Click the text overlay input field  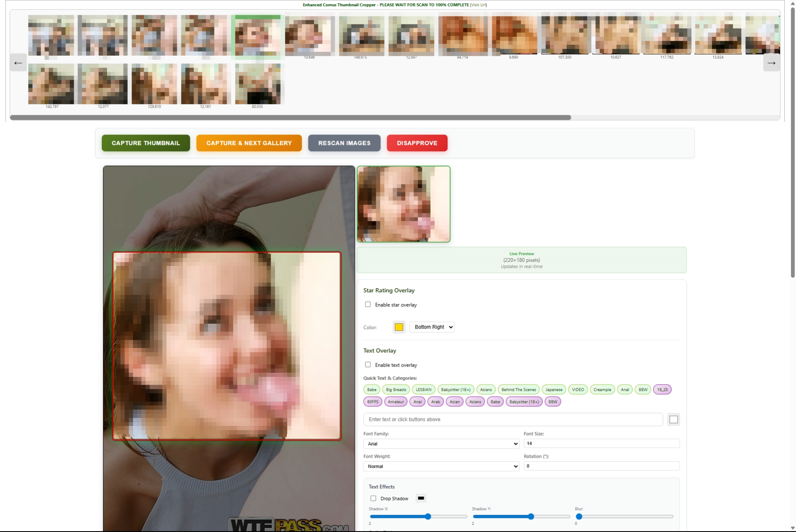click(x=513, y=419)
